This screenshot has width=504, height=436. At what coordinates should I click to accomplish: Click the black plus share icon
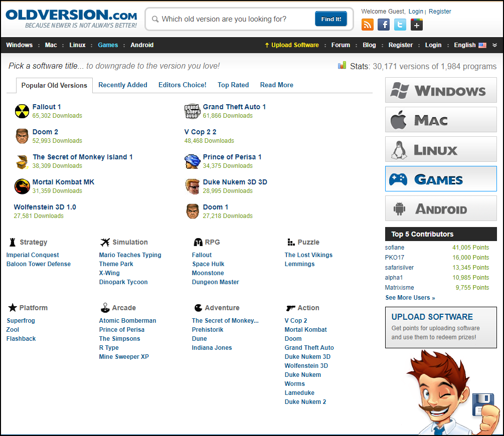click(417, 25)
